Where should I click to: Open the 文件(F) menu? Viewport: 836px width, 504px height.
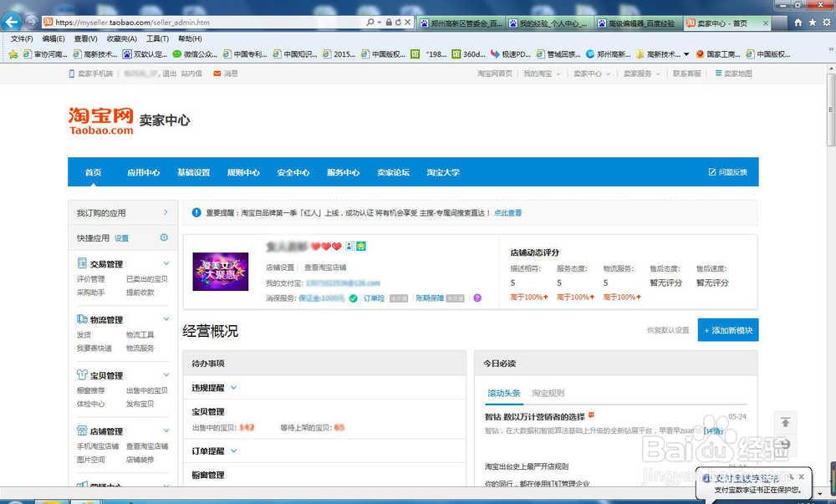pos(22,39)
